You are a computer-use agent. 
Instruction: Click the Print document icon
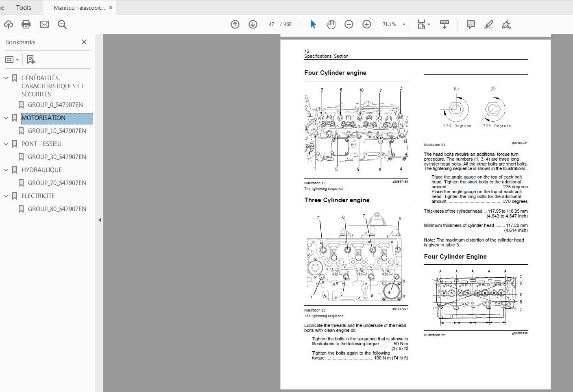click(26, 24)
